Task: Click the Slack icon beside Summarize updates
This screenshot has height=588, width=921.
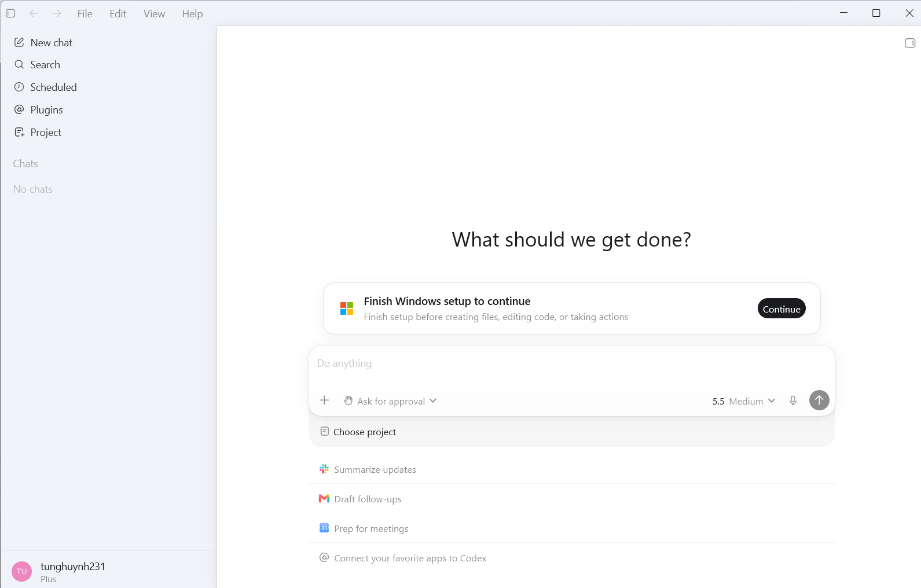Action: pos(324,469)
